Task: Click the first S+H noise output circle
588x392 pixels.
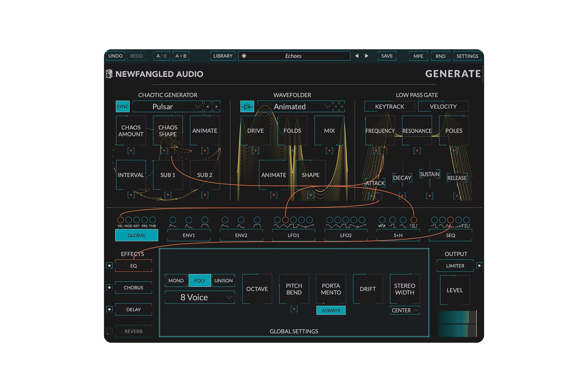Action: point(382,220)
